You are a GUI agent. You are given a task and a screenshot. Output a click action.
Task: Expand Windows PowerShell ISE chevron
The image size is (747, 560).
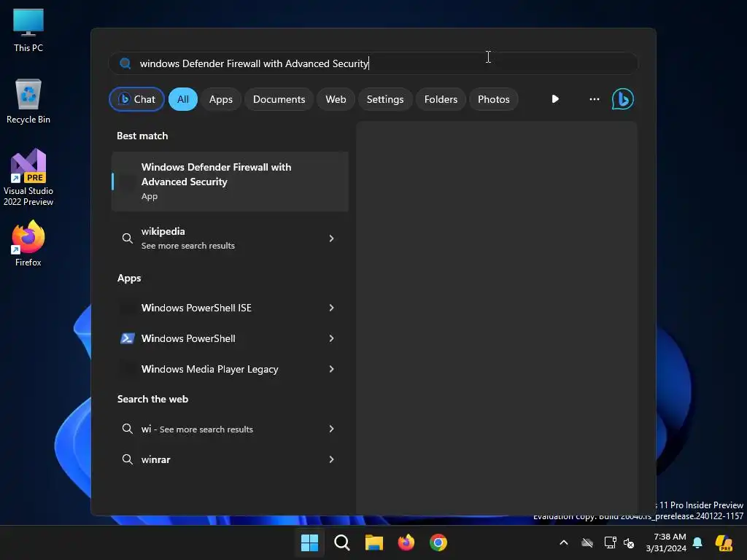pos(332,308)
